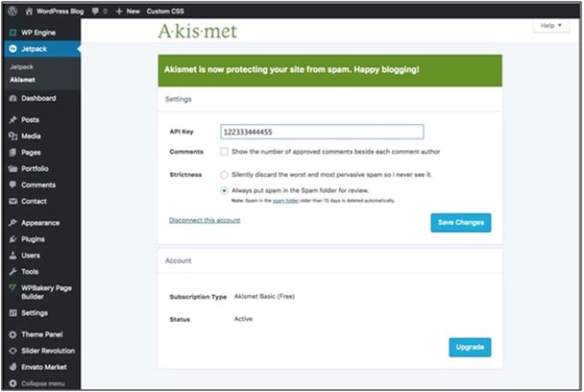The height and width of the screenshot is (392, 584).
Task: Click the Settings section header
Action: (x=178, y=99)
